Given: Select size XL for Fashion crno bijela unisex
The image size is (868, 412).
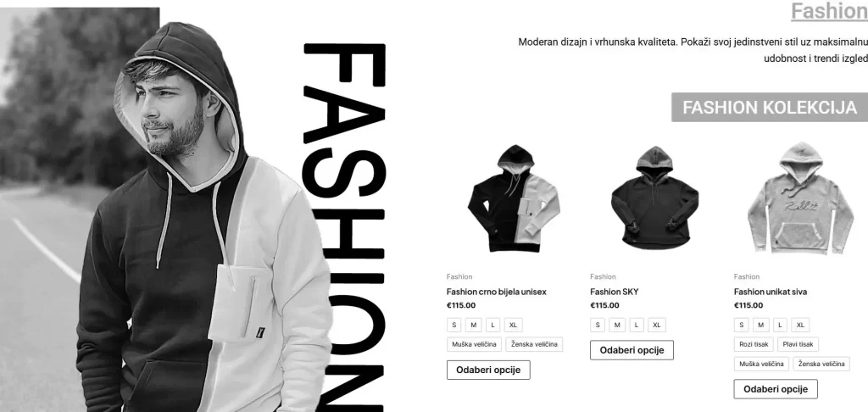Looking at the screenshot, I should click(513, 325).
